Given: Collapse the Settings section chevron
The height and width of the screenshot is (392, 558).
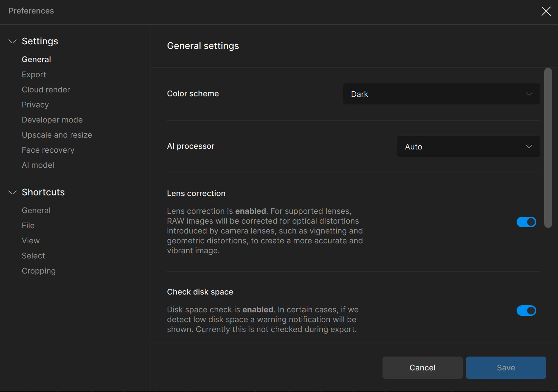Looking at the screenshot, I should [12, 41].
